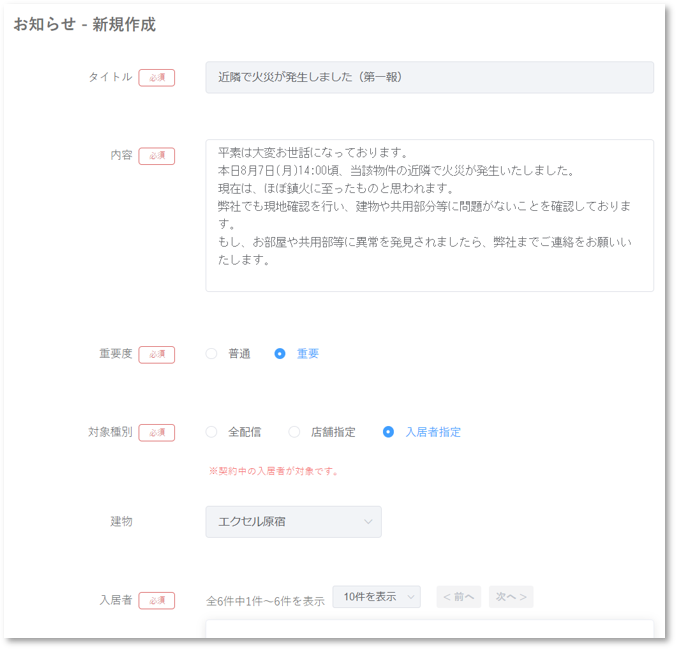Click the red note ※契約中の入居者が対象です。
676x649 pixels.
273,471
